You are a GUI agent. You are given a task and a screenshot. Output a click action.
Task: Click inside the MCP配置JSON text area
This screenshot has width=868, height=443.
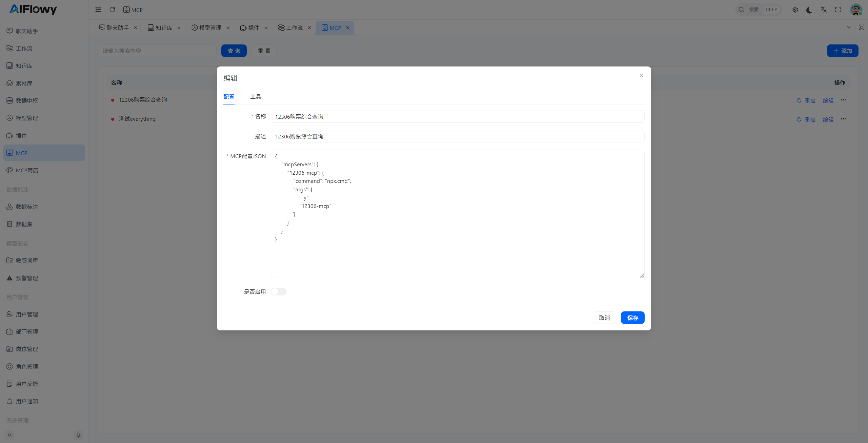[x=457, y=214]
